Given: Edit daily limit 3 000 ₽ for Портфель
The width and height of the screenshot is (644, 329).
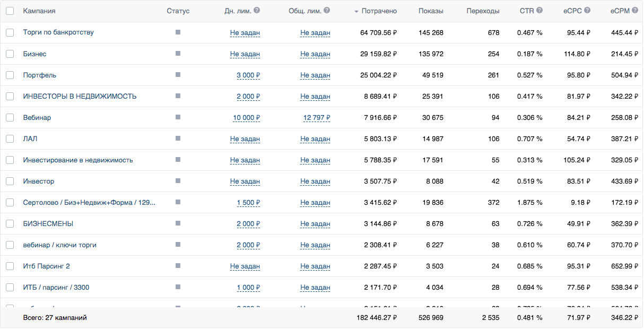Looking at the screenshot, I should (x=248, y=75).
